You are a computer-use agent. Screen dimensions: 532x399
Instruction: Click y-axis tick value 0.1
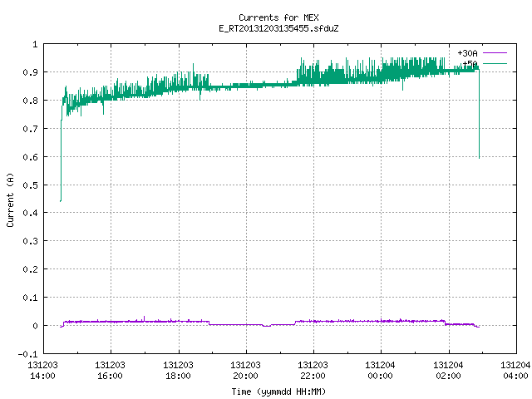[x=30, y=298]
